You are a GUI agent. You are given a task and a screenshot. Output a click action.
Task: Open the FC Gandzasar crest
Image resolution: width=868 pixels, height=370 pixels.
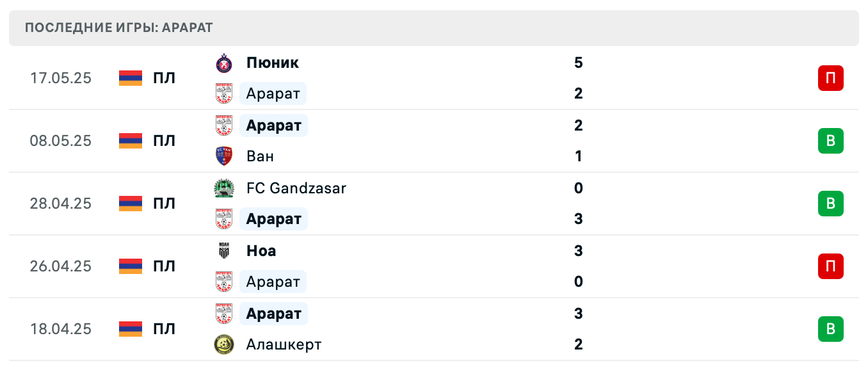coord(224,188)
